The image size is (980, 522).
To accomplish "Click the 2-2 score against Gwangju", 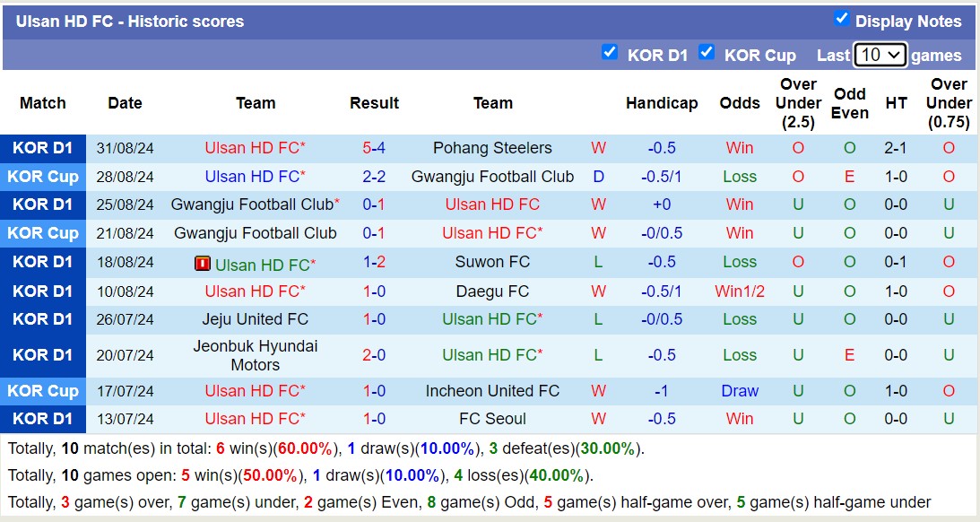I will pyautogui.click(x=374, y=177).
